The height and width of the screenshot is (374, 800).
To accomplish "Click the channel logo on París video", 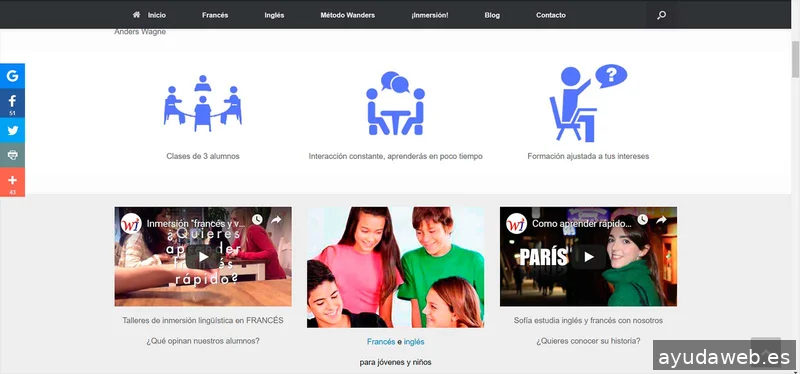I will click(516, 223).
